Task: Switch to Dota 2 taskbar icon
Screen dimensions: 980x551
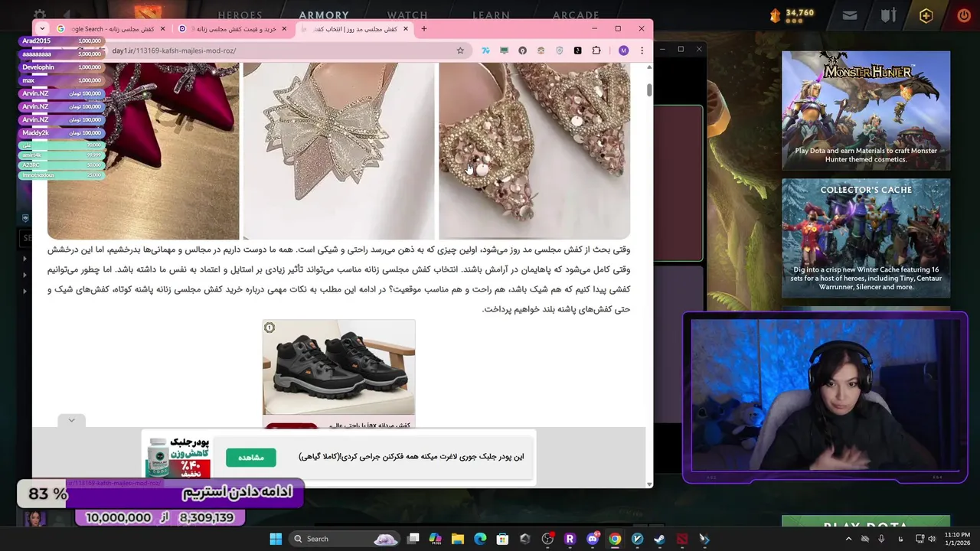Action: point(681,539)
